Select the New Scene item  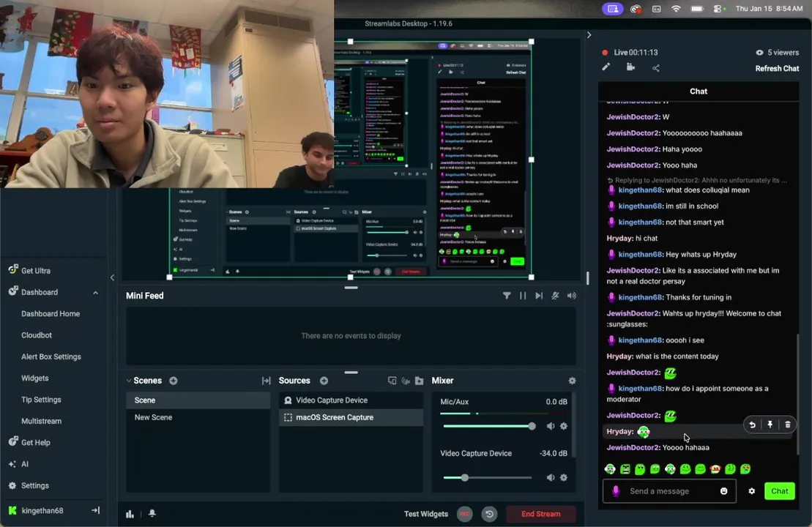[x=198, y=417]
